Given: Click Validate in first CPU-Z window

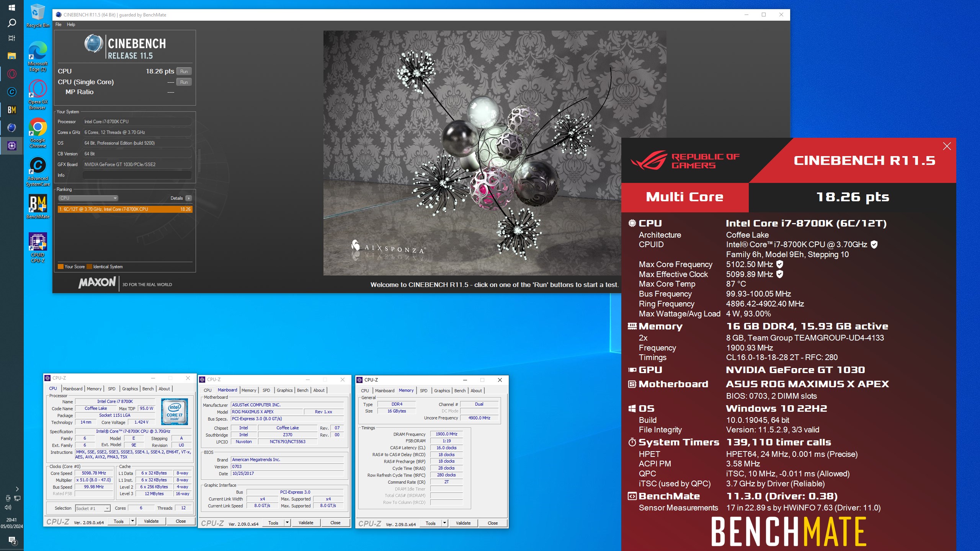Looking at the screenshot, I should 151,521.
